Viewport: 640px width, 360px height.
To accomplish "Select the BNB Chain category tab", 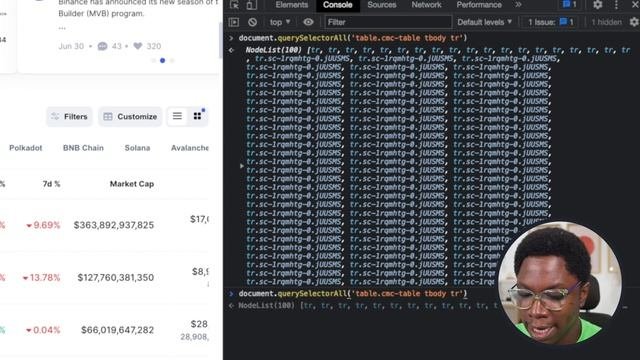I will (x=83, y=148).
